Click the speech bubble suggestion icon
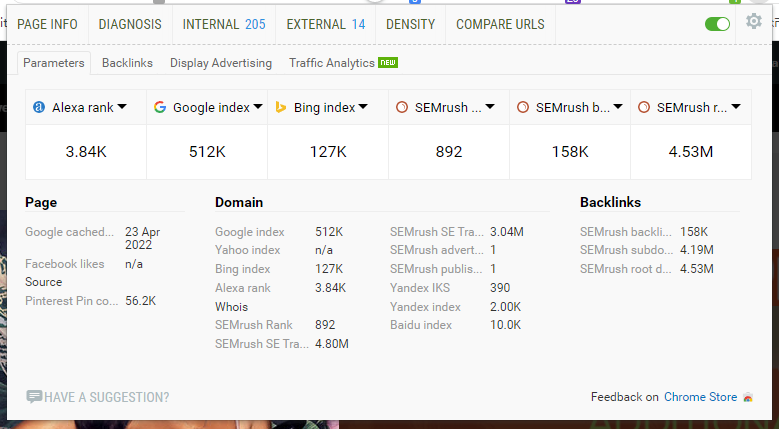 tap(34, 397)
